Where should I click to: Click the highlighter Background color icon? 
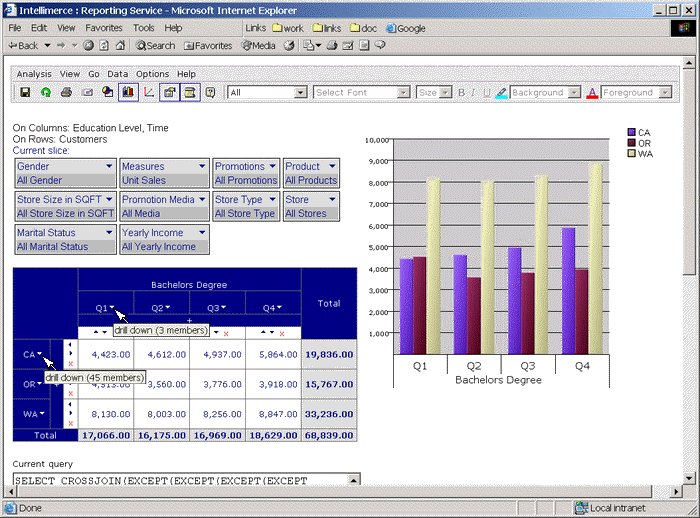(x=501, y=93)
